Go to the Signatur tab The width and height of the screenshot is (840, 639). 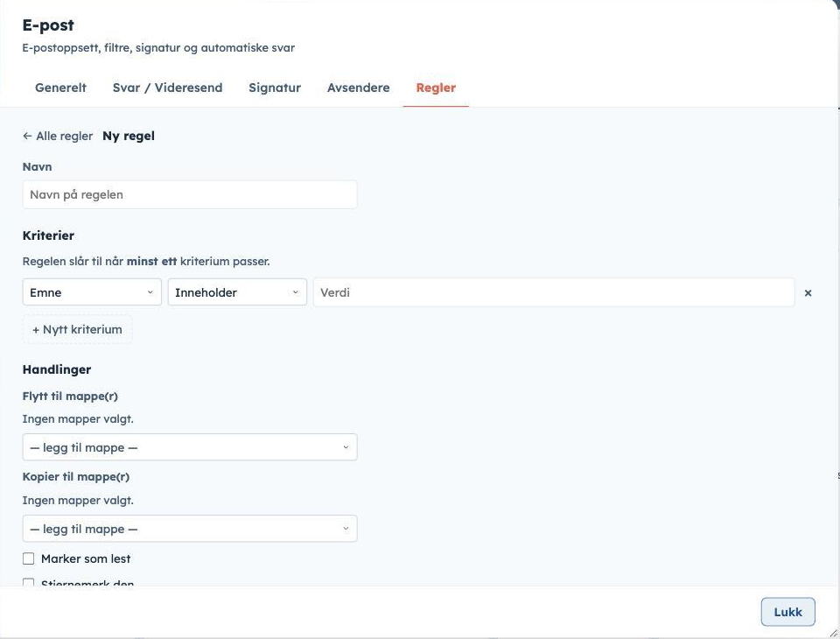click(x=275, y=88)
